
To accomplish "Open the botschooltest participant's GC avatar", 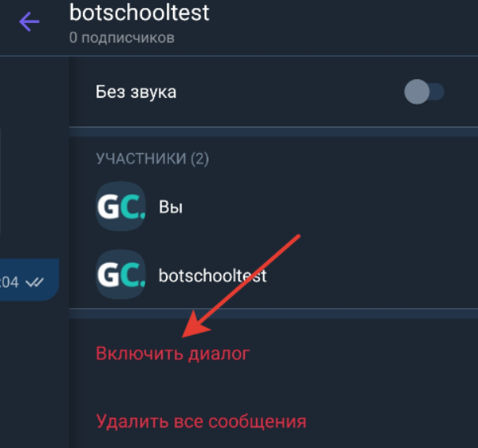I will [121, 275].
